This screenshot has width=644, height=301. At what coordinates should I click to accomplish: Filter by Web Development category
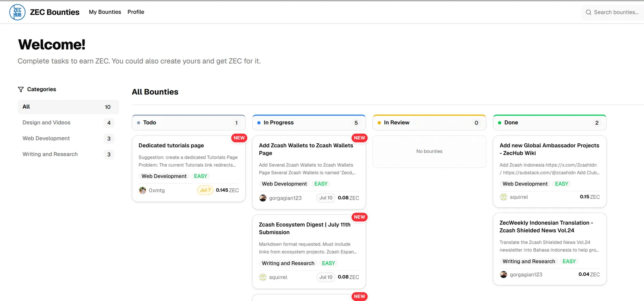(x=68, y=138)
